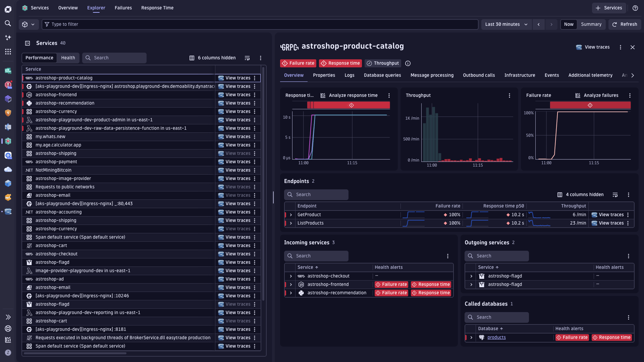Expand the left sidebar with double chevron

[x=8, y=317]
